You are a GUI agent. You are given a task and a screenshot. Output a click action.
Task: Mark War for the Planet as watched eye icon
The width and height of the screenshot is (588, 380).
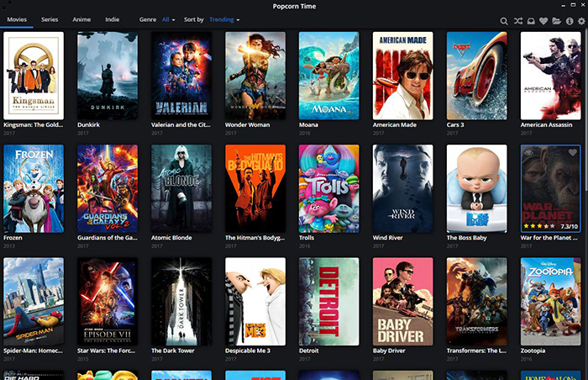[528, 153]
